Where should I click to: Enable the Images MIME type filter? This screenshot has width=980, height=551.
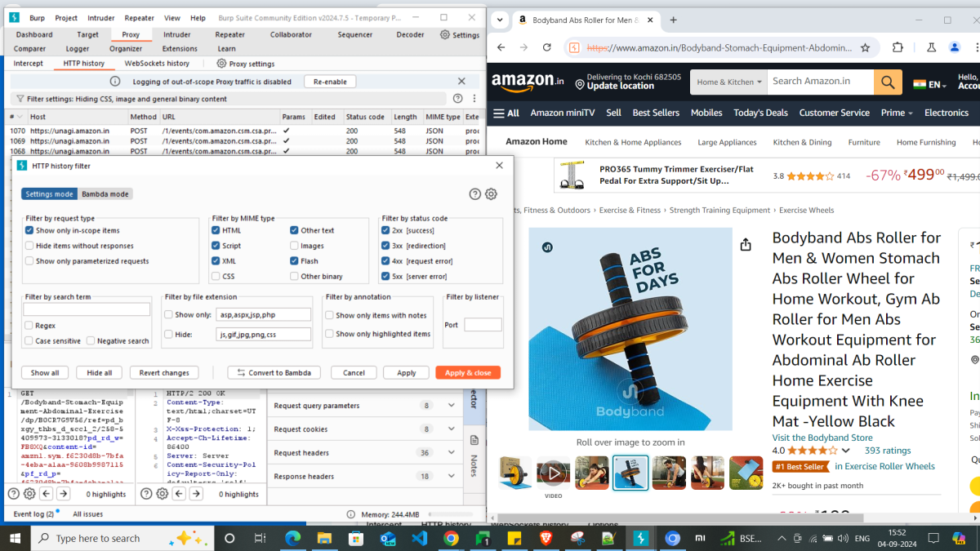294,246
